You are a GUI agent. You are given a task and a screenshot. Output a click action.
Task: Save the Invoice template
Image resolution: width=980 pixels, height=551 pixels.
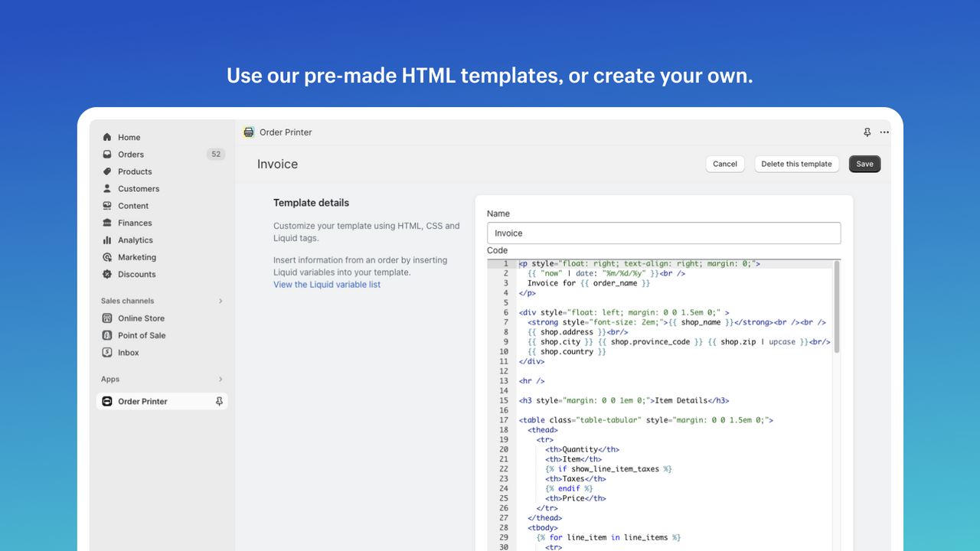coord(864,164)
